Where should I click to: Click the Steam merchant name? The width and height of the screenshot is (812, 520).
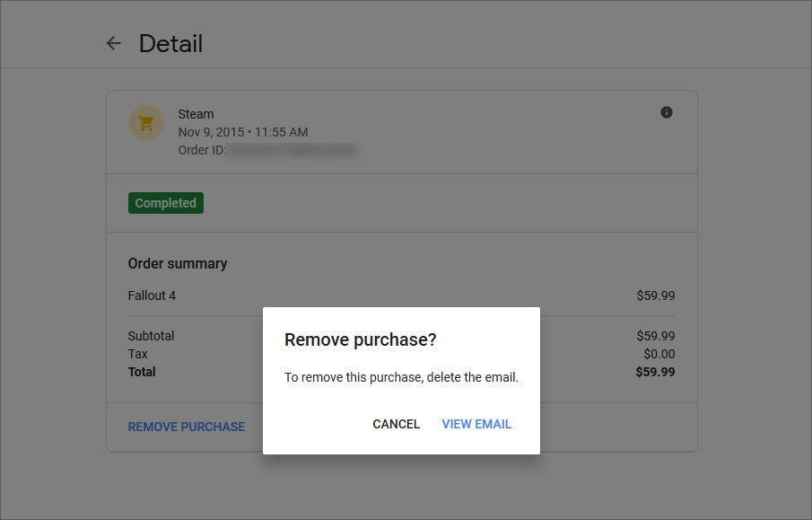tap(196, 114)
